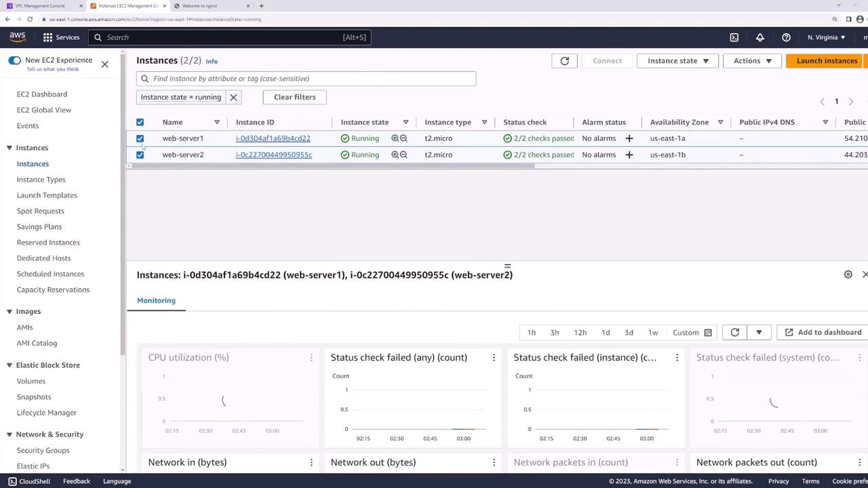Switch to the Welcome to nginx tab
The image size is (868, 488).
[x=213, y=6]
